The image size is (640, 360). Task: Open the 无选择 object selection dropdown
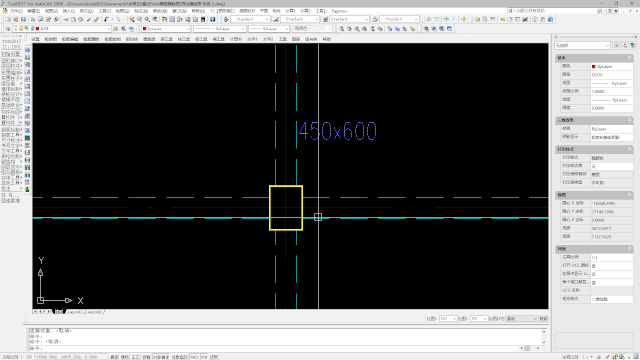coord(582,45)
